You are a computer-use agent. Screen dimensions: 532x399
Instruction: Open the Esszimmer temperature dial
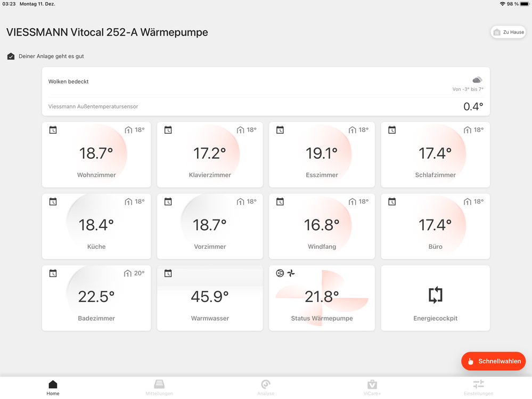322,154
